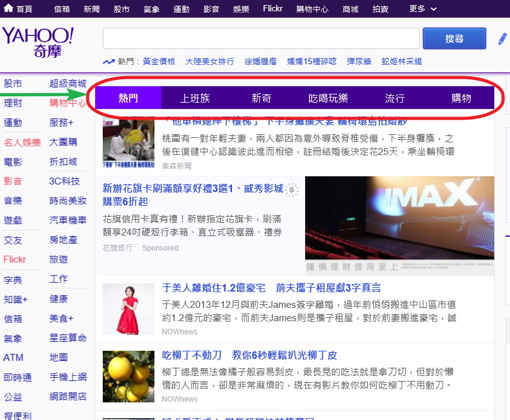Viewport: 510px width, 420px height.
Task: Click inside the Yahoo search box
Action: [261, 38]
